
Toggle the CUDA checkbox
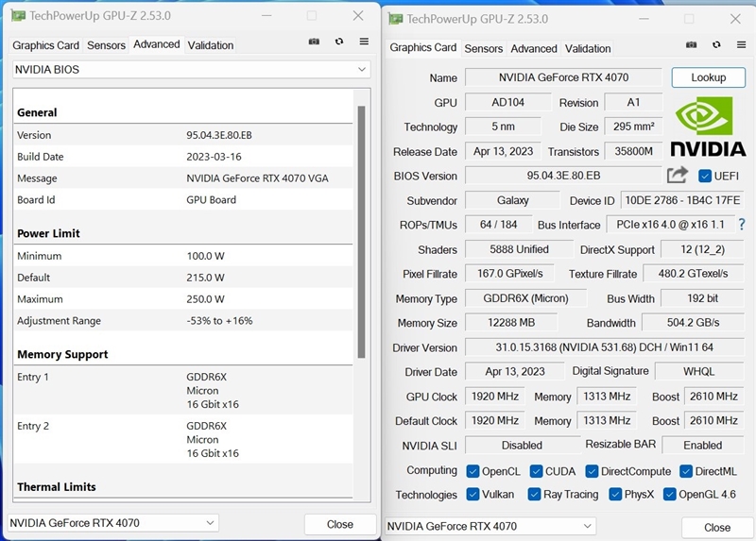(x=536, y=471)
